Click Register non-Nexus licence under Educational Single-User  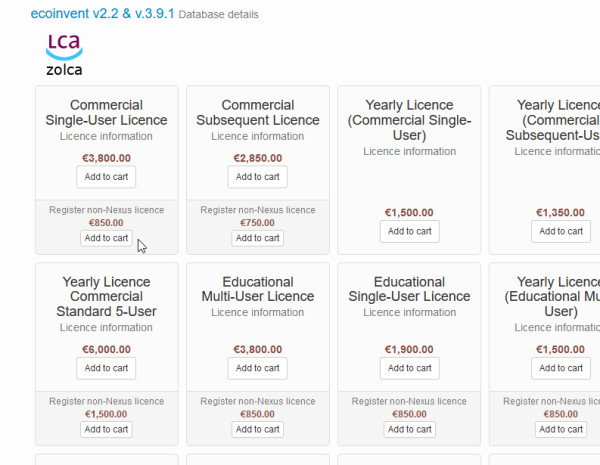click(409, 401)
